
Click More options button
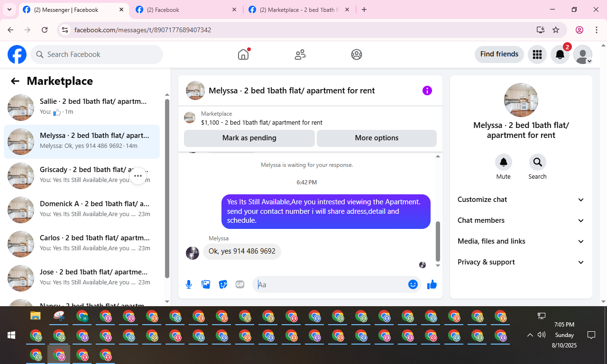pos(377,138)
